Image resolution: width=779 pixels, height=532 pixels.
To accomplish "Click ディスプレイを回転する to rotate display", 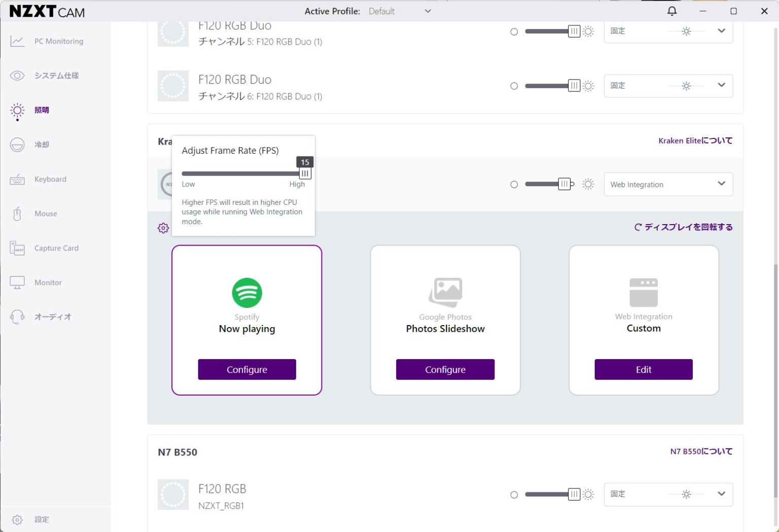I will tap(683, 227).
